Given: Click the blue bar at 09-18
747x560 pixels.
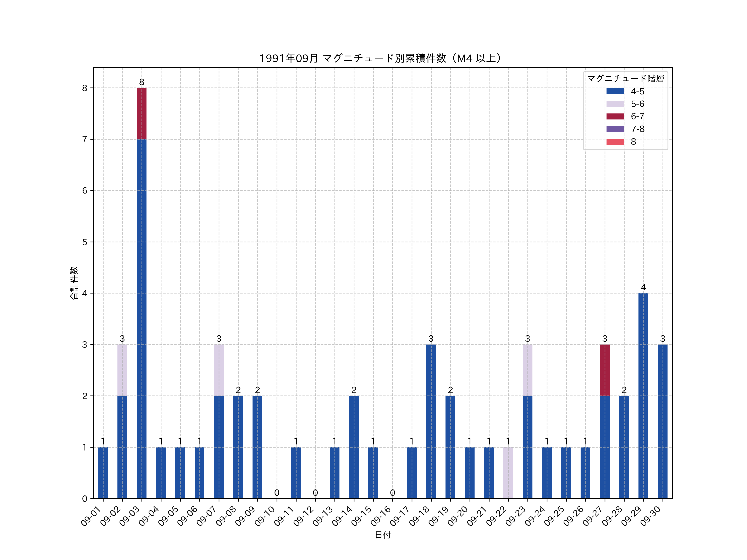Looking at the screenshot, I should pos(431,421).
